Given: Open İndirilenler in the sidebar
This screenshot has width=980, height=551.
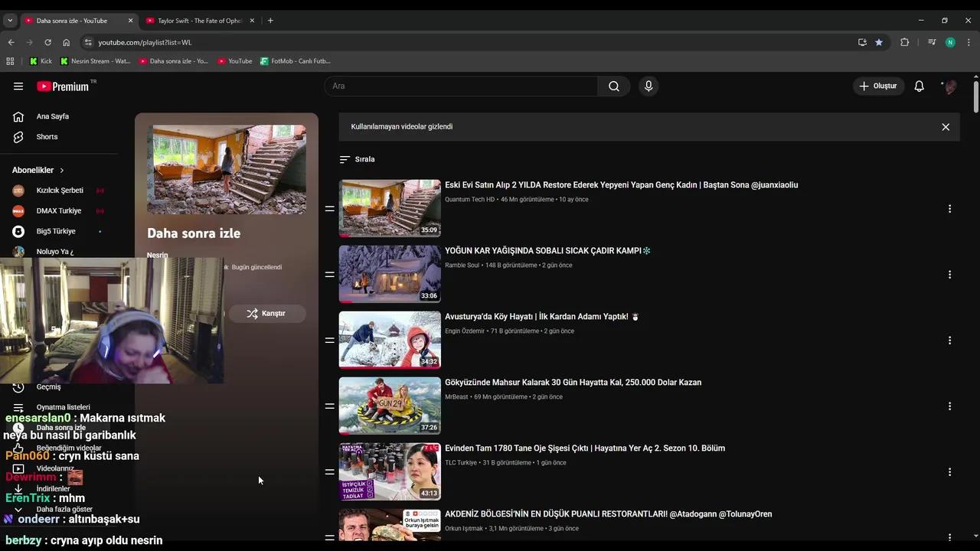Looking at the screenshot, I should click(53, 488).
